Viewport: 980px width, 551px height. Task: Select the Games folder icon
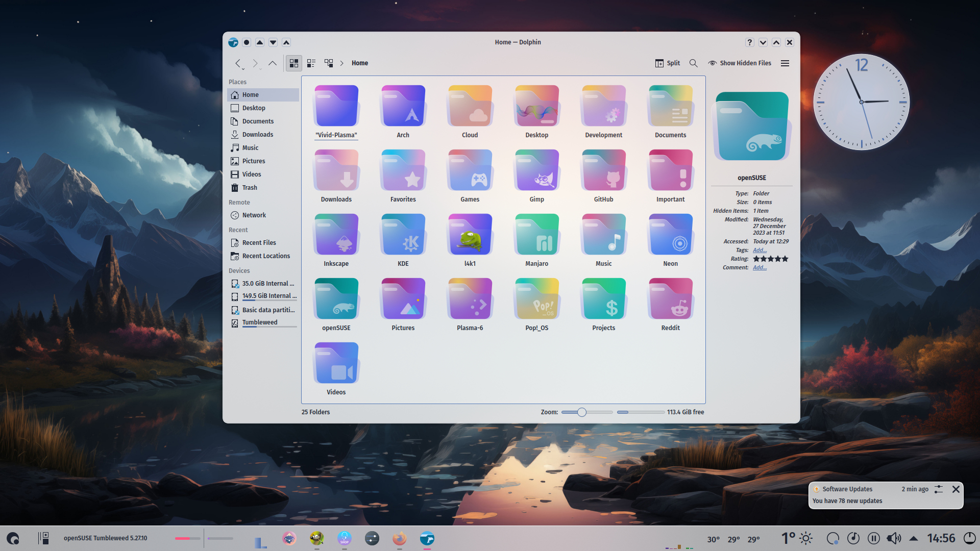pos(470,170)
